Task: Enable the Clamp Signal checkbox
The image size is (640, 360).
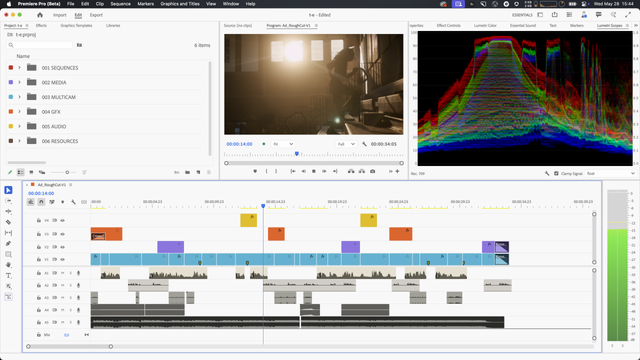Action: click(556, 173)
